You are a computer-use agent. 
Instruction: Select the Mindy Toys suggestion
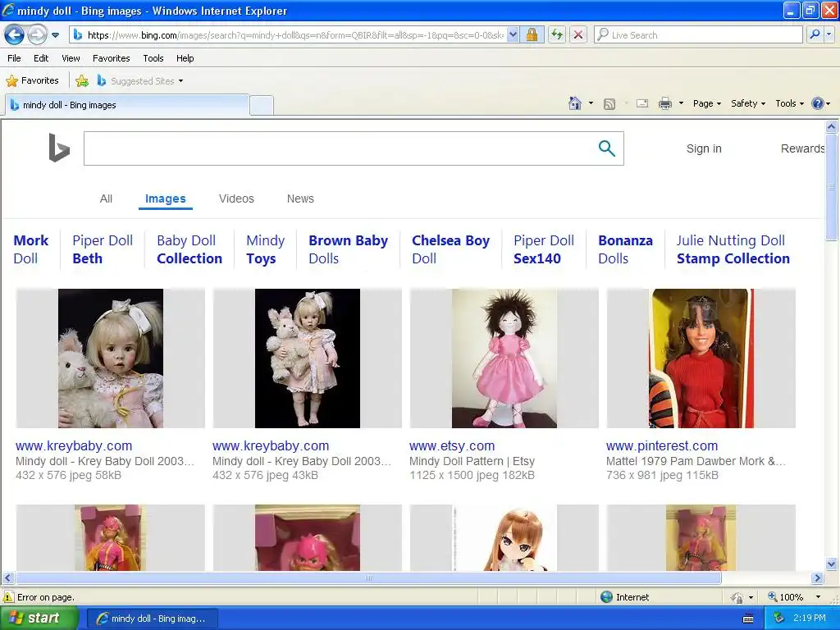[265, 249]
